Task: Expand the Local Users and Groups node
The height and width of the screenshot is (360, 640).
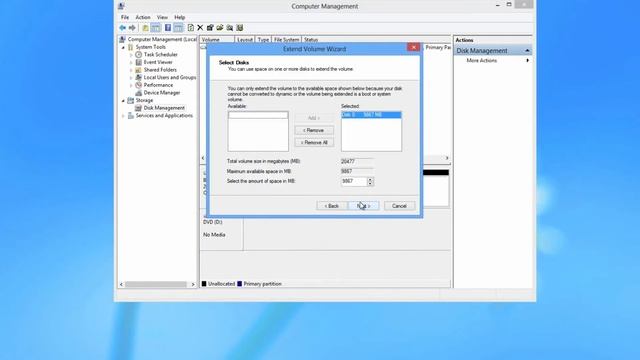Action: 131,78
